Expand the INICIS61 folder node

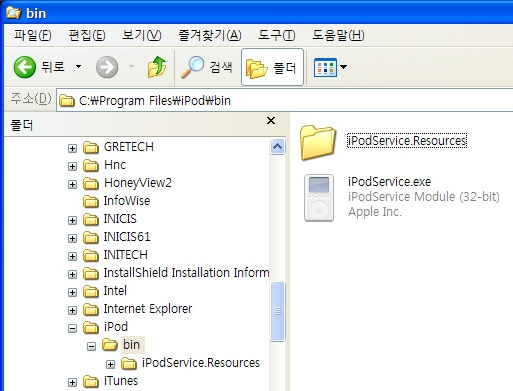(x=72, y=238)
